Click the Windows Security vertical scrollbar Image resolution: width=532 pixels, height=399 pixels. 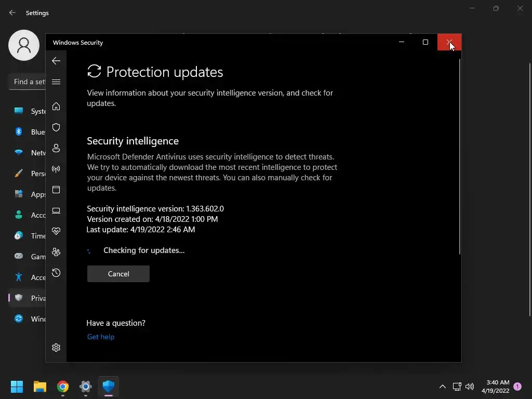[x=460, y=156]
